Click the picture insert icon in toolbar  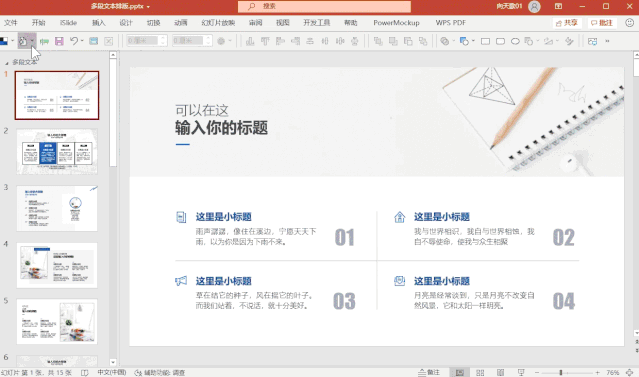(x=593, y=41)
